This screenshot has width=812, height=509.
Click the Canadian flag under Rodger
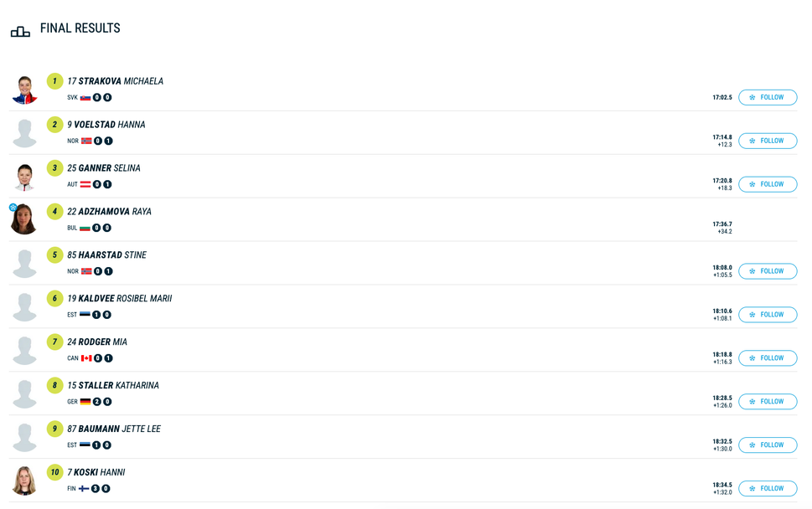point(86,358)
